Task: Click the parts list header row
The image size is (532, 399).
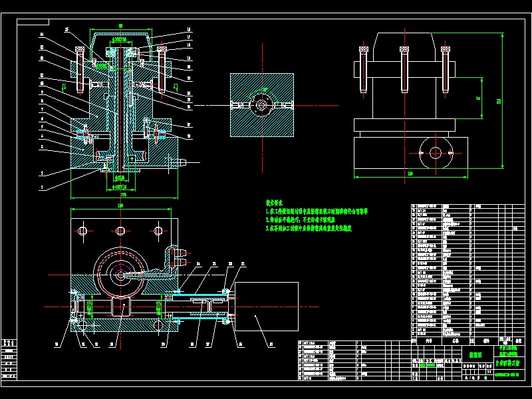Action: (x=468, y=340)
